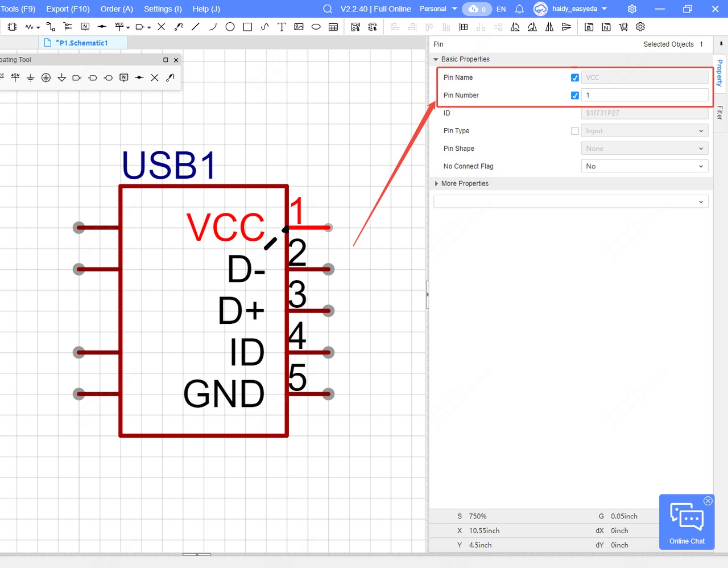Select the Rectangle drawing tool
Screen dimensions: 728x568
click(247, 27)
